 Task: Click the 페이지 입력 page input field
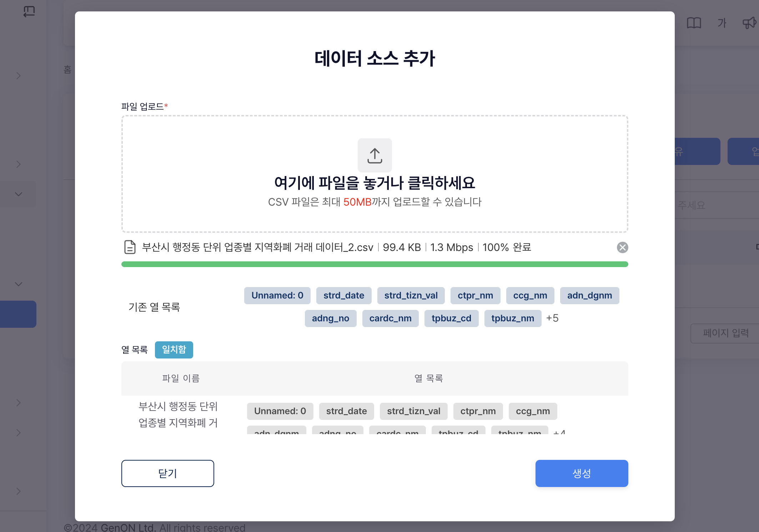tap(725, 333)
